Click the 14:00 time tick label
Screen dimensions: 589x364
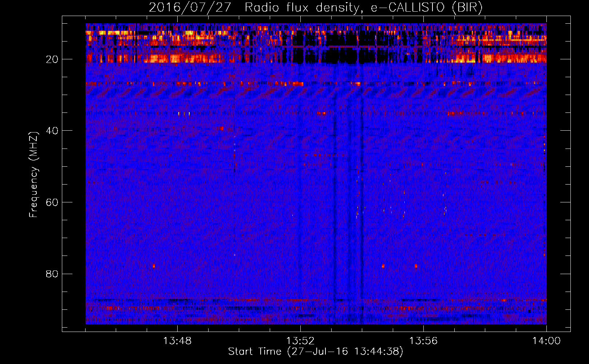click(546, 341)
